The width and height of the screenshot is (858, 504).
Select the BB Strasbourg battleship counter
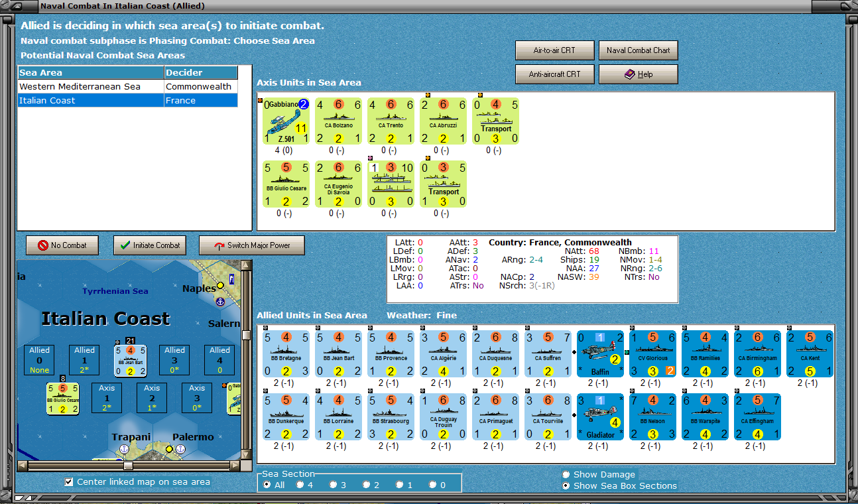coord(391,417)
